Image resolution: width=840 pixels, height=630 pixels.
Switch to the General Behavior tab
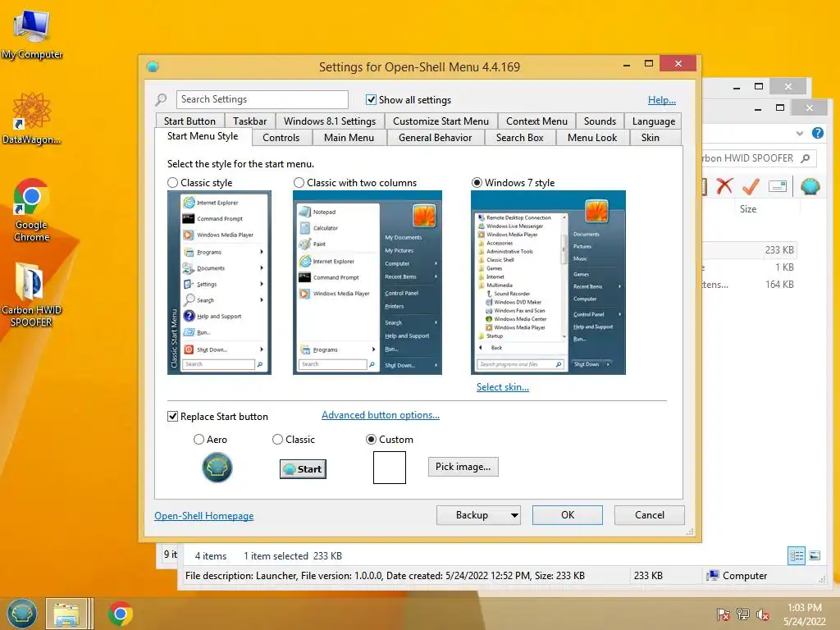click(435, 138)
